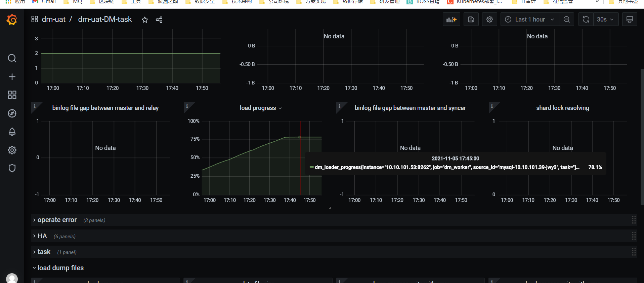Mark dashboard as favorite with the star
Image resolution: width=644 pixels, height=283 pixels.
coord(145,20)
